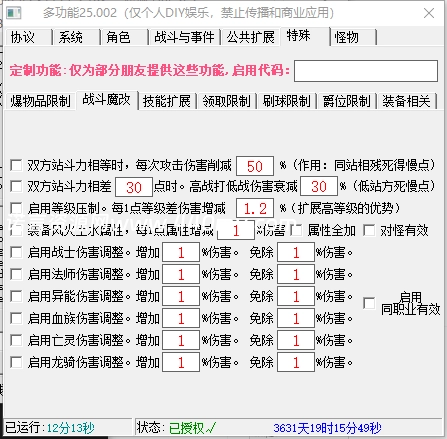Click 战士 免除 damage field
The width and height of the screenshot is (447, 439).
[x=296, y=252]
